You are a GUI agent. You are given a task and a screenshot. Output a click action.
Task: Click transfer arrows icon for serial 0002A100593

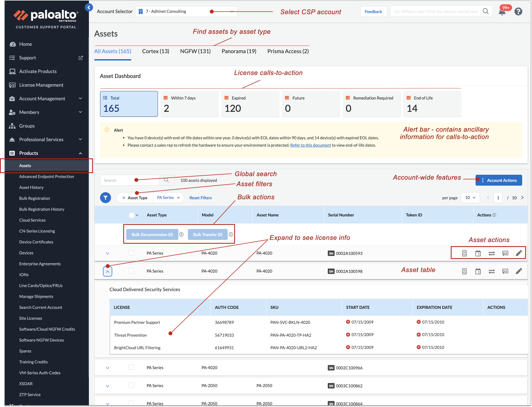click(491, 254)
